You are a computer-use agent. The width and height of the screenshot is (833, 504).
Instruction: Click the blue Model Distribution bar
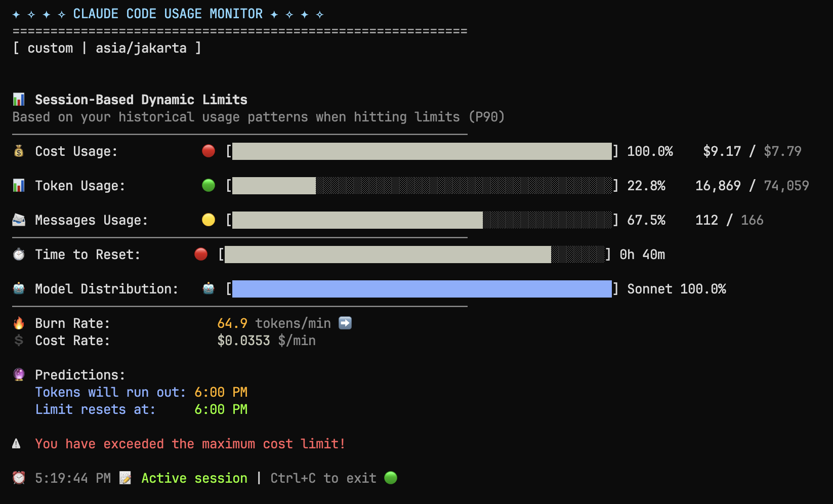click(x=422, y=289)
